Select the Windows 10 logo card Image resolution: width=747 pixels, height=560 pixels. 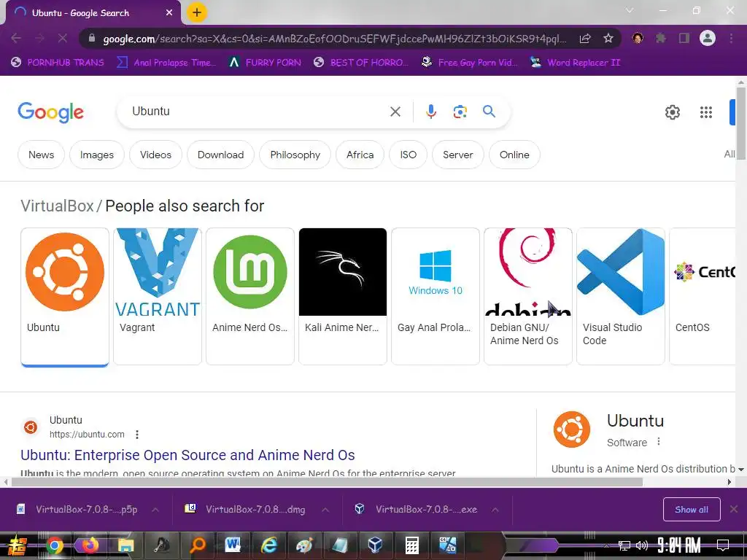(436, 296)
